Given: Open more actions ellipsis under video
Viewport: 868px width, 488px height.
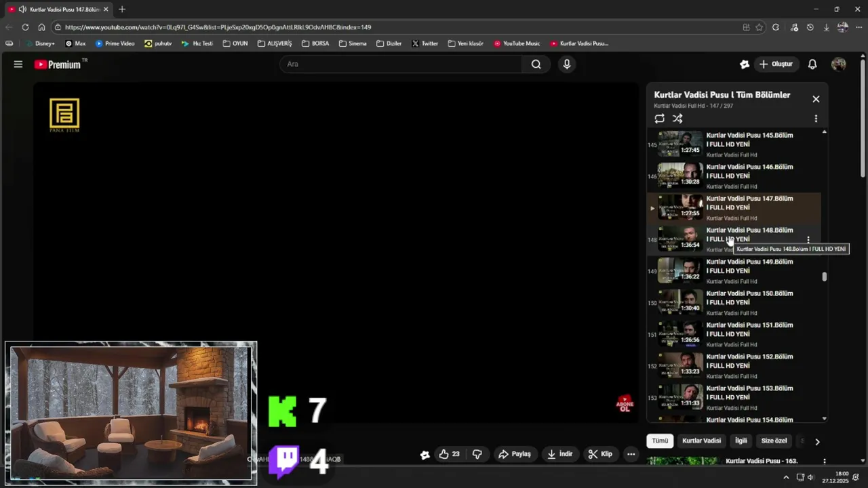Looking at the screenshot, I should pos(631,454).
